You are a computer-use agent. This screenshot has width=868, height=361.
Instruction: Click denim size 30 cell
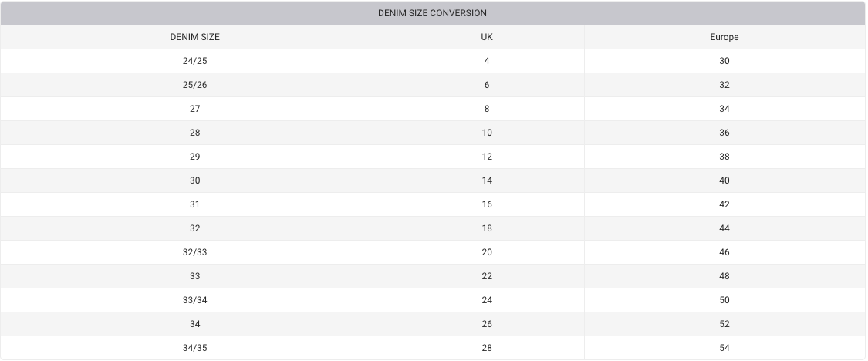194,180
